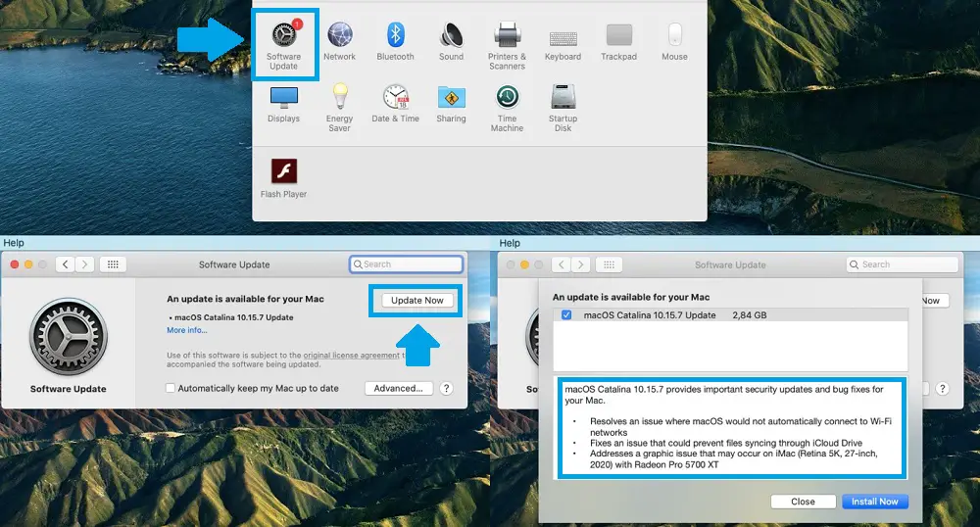This screenshot has height=527, width=980.
Task: Open Advanced... options in Software Update
Action: coord(398,389)
